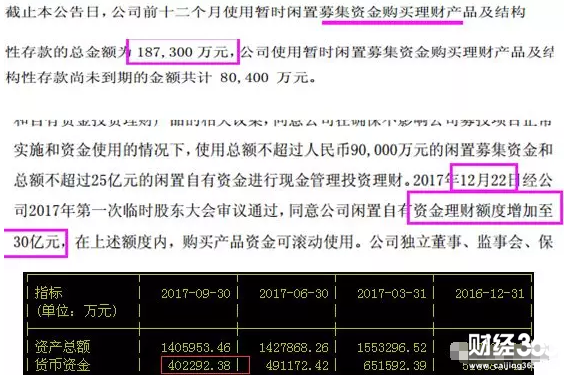This screenshot has height=375, width=564.
Task: Click the 2017-06-30 column header
Action: [x=294, y=294]
